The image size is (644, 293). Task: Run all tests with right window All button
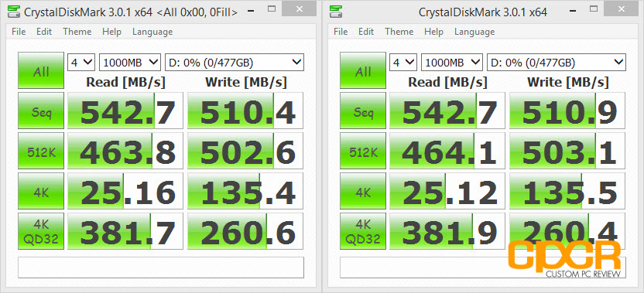[x=363, y=70]
